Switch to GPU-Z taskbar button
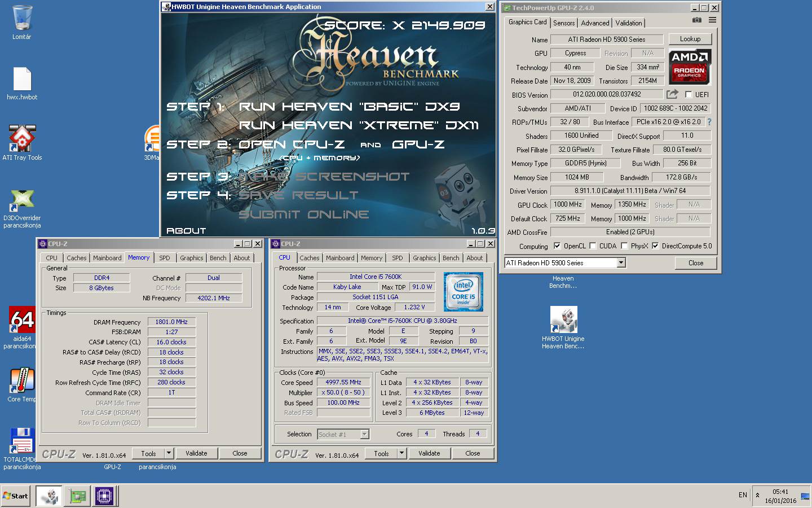The width and height of the screenshot is (812, 508). pyautogui.click(x=77, y=496)
